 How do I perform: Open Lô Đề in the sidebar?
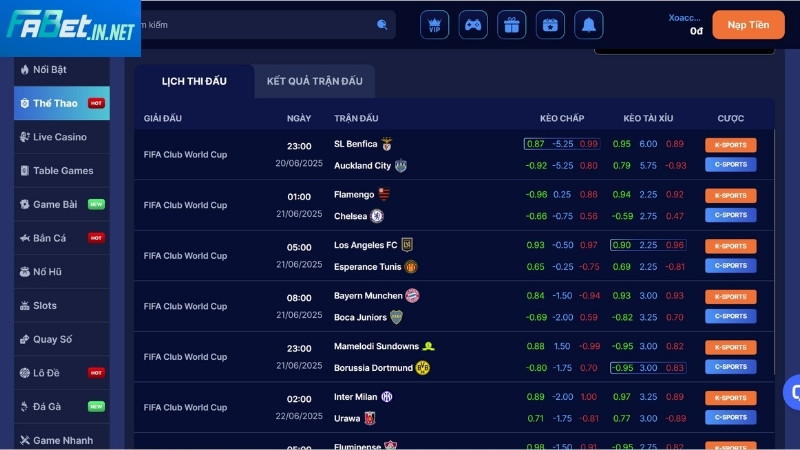(x=62, y=372)
